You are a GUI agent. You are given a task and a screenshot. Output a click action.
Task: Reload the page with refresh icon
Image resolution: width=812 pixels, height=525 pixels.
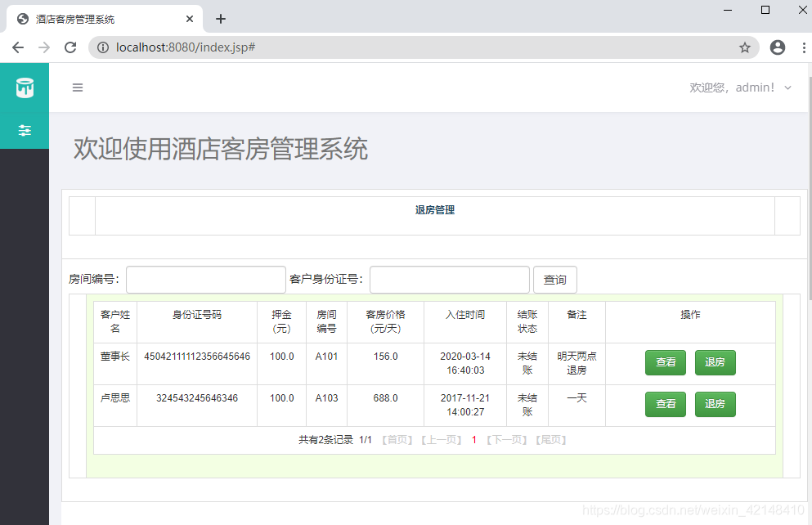pyautogui.click(x=70, y=47)
